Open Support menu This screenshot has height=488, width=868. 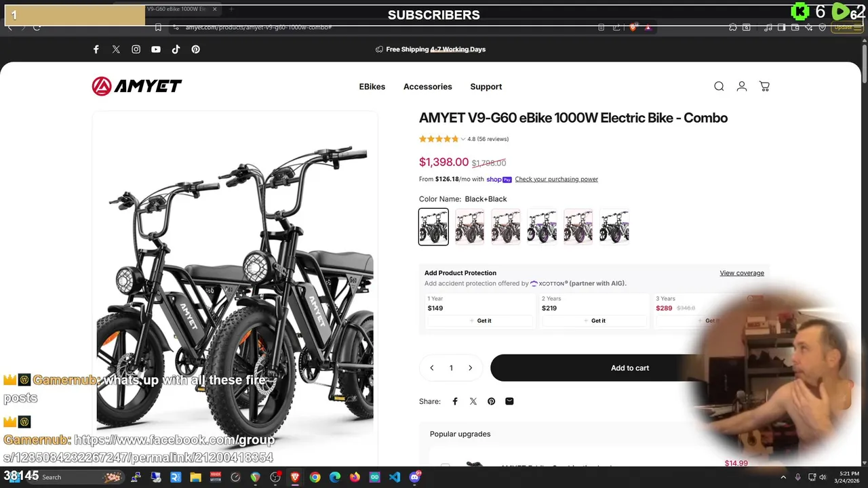[x=486, y=87]
